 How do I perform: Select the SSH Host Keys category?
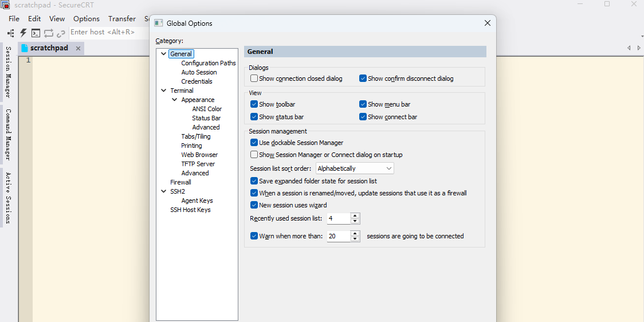[191, 210]
